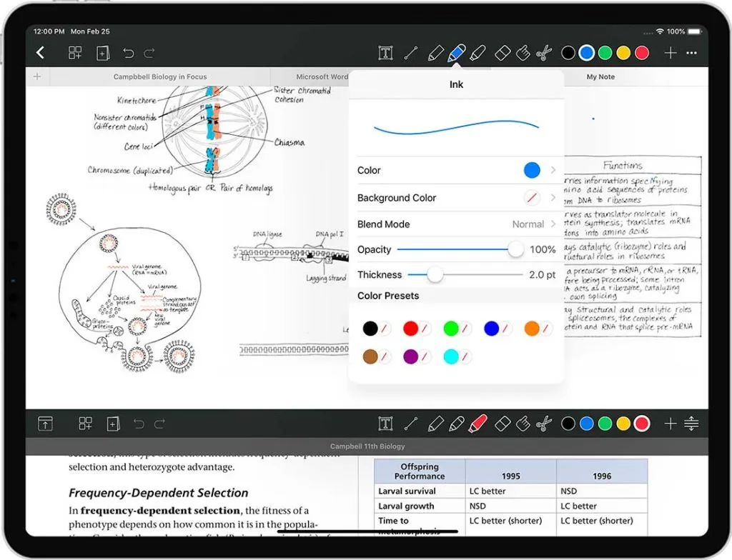This screenshot has height=560, width=732.
Task: Tap the hand-touch eraser tool in top toolbar
Action: [523, 53]
